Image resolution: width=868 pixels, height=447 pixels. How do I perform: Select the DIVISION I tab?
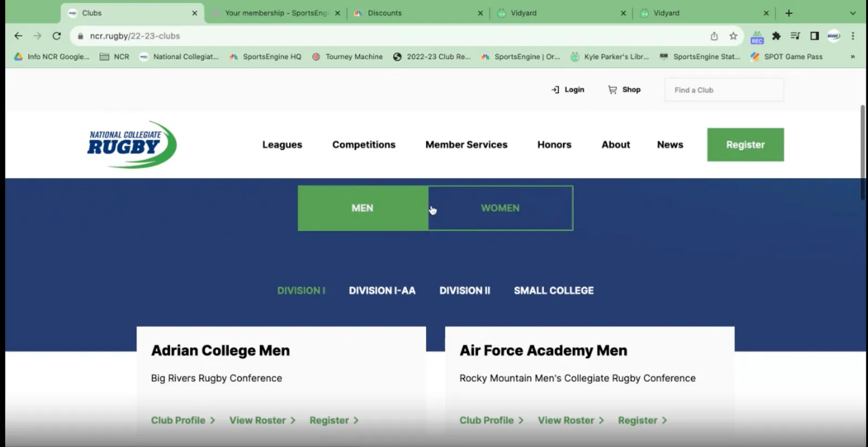[x=301, y=291]
